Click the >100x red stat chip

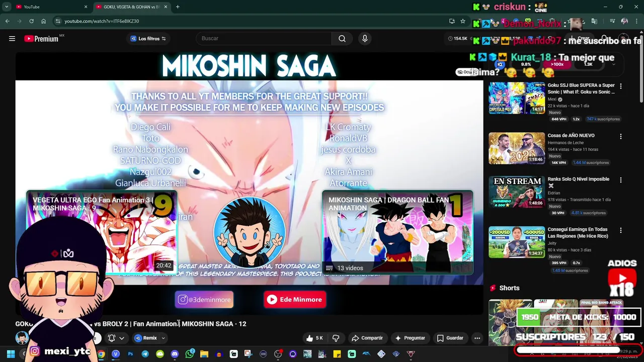(557, 64)
